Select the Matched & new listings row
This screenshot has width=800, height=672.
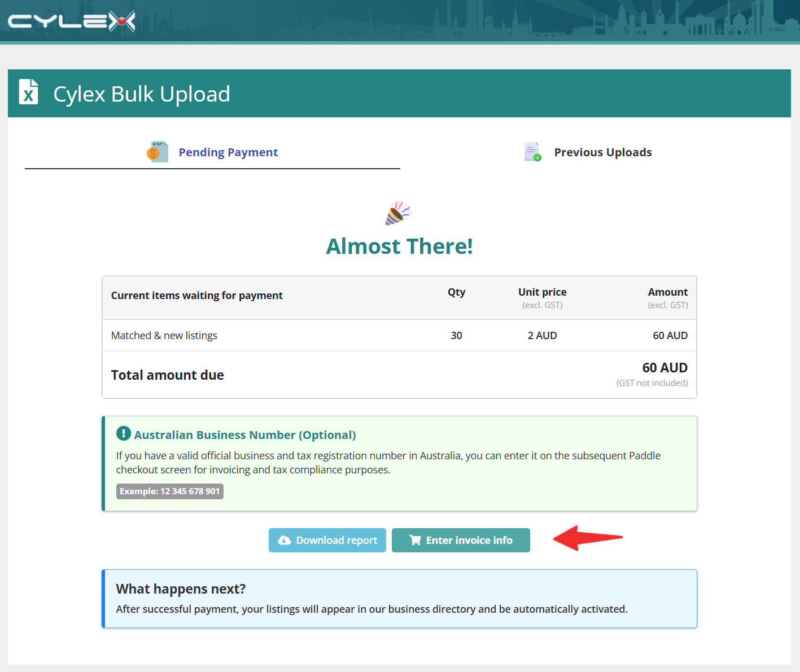[x=399, y=336]
